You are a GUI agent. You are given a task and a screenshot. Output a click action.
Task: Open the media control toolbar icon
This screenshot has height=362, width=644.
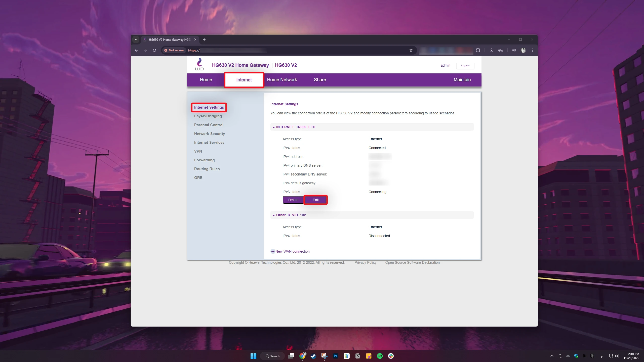(x=514, y=50)
